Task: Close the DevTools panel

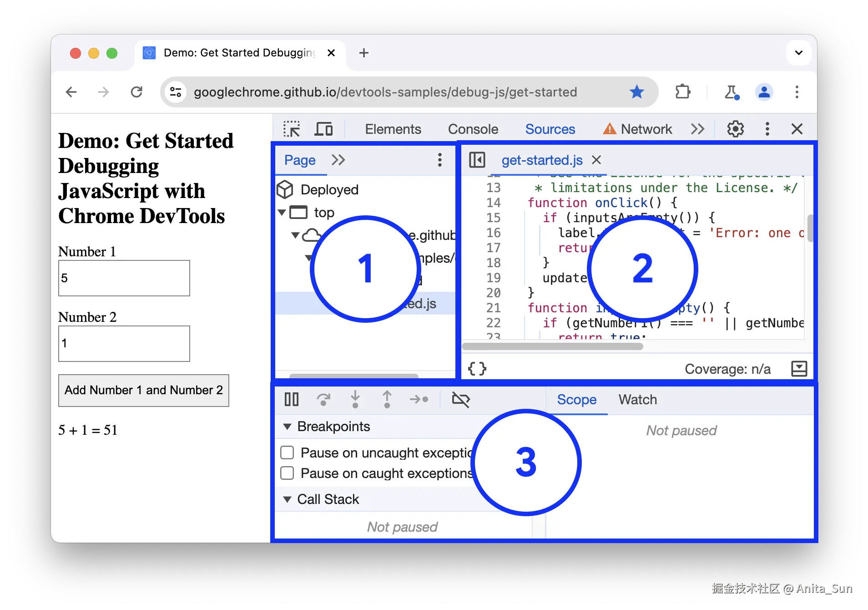Action: (x=797, y=129)
